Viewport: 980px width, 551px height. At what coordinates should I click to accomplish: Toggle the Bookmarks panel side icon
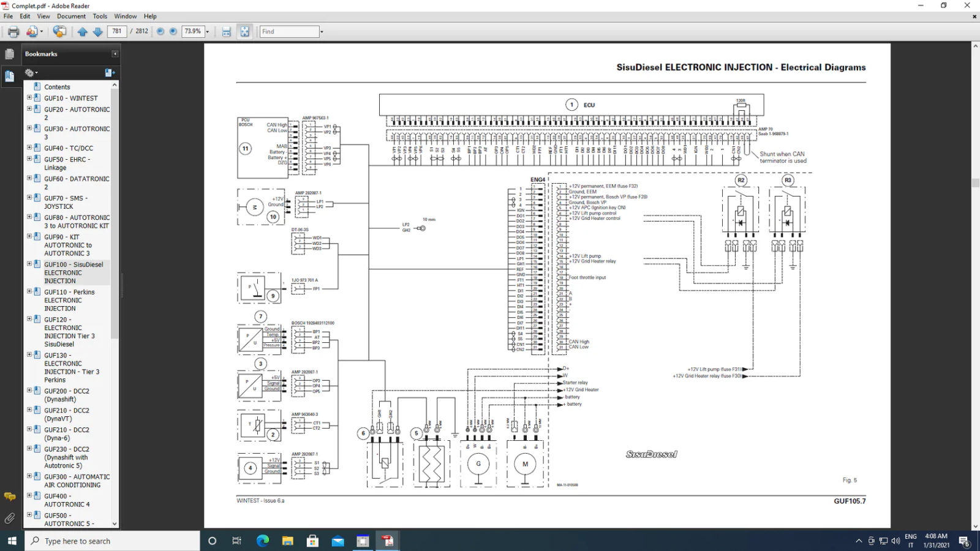[x=9, y=77]
